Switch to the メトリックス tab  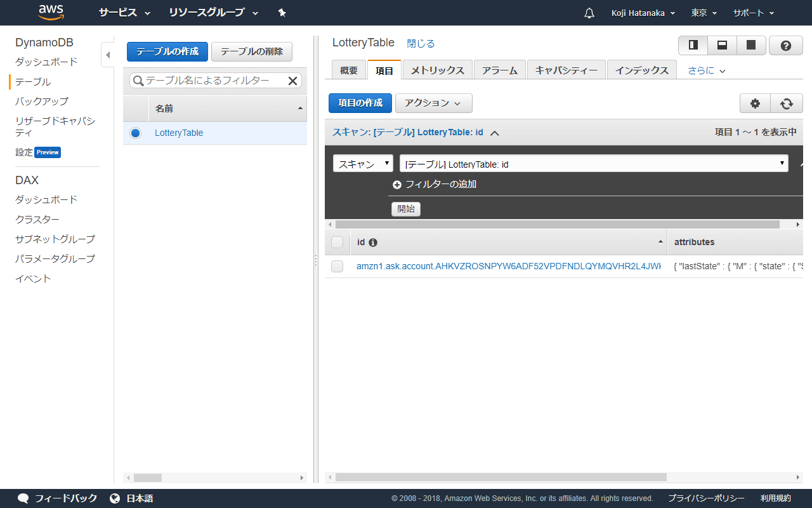click(438, 70)
